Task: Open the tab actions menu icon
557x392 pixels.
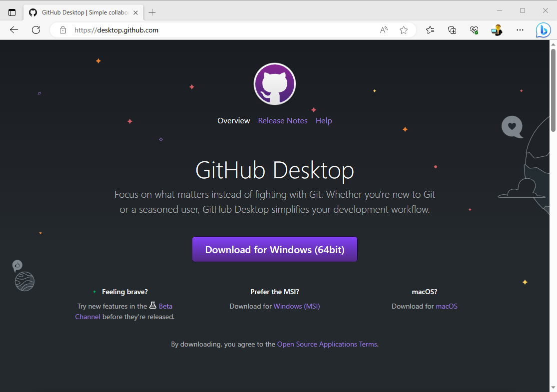Action: coord(12,12)
